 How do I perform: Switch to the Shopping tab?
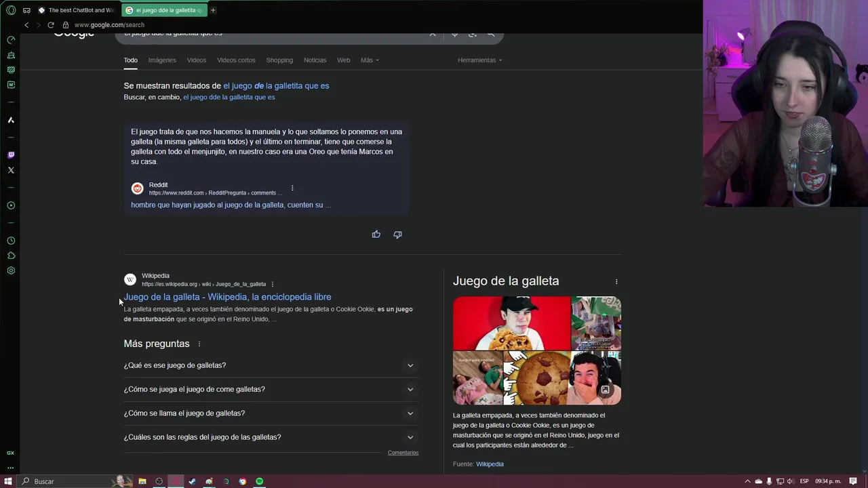pyautogui.click(x=279, y=60)
